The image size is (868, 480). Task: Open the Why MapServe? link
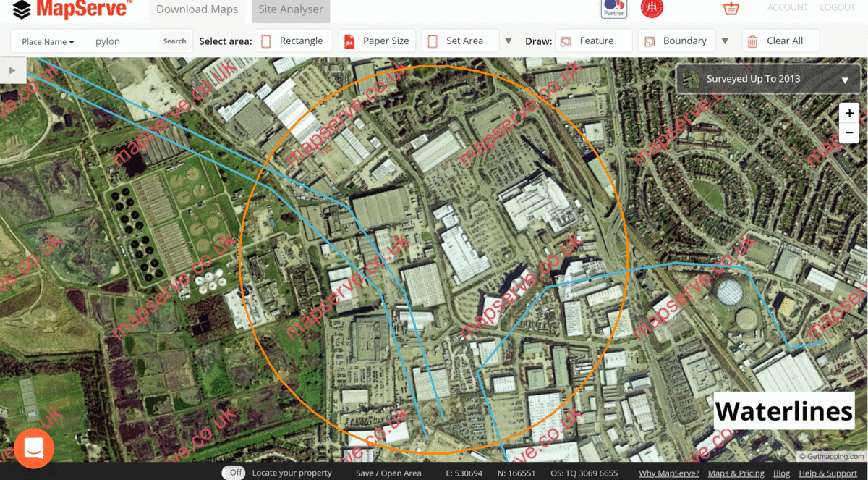pos(668,472)
